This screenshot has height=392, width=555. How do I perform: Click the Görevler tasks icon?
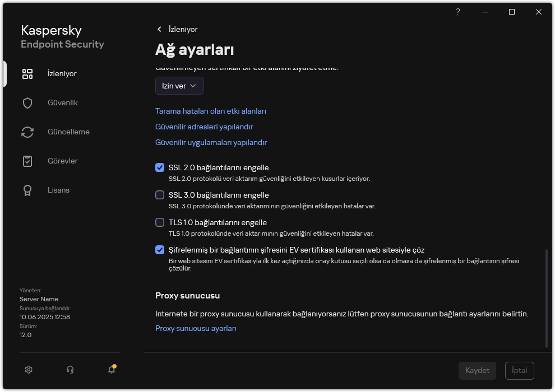(x=27, y=161)
